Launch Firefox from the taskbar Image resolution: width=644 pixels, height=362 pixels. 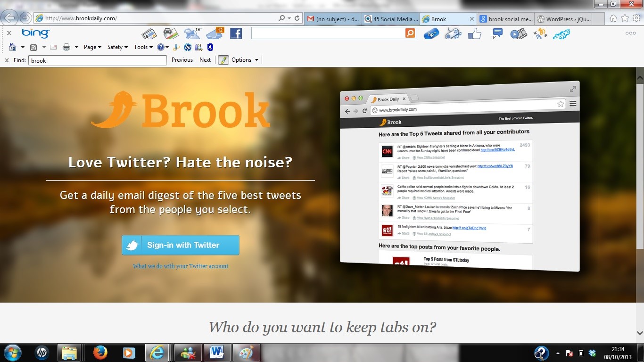click(x=99, y=353)
